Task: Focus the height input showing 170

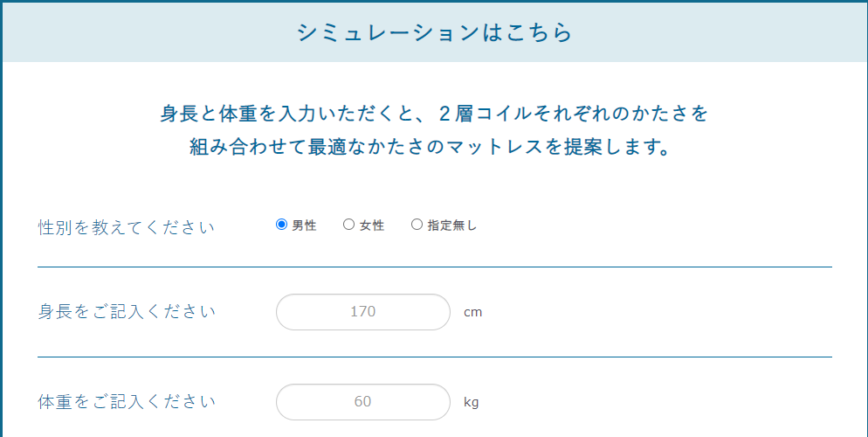Action: pos(362,312)
